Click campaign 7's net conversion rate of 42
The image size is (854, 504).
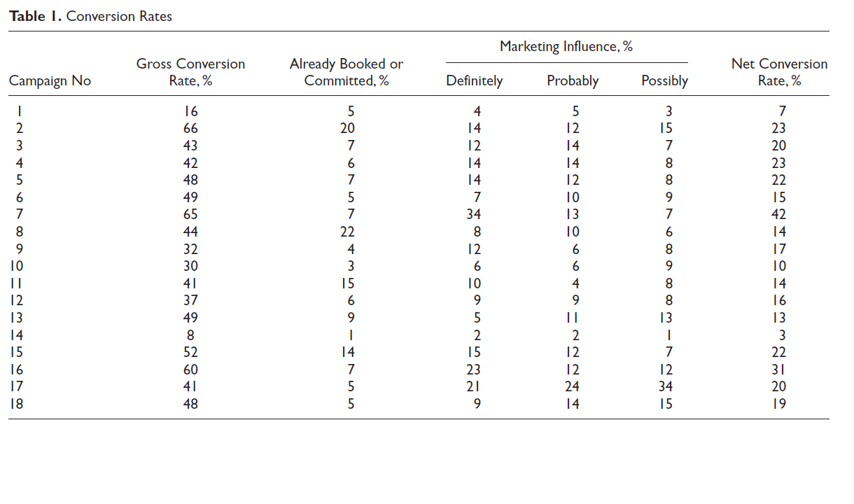[779, 214]
